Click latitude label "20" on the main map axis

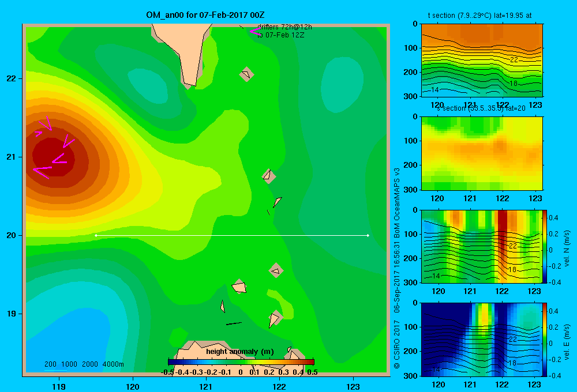tap(12, 235)
